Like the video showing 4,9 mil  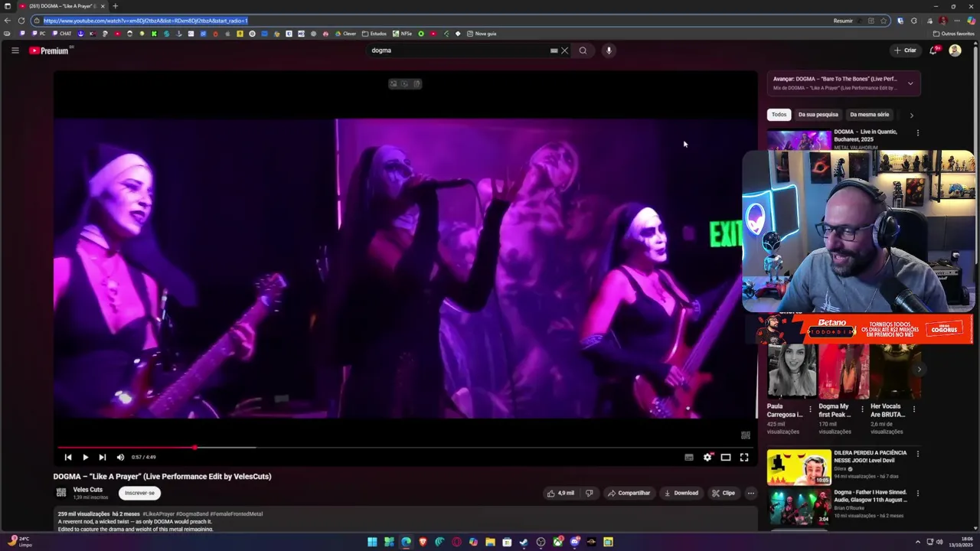[560, 493]
